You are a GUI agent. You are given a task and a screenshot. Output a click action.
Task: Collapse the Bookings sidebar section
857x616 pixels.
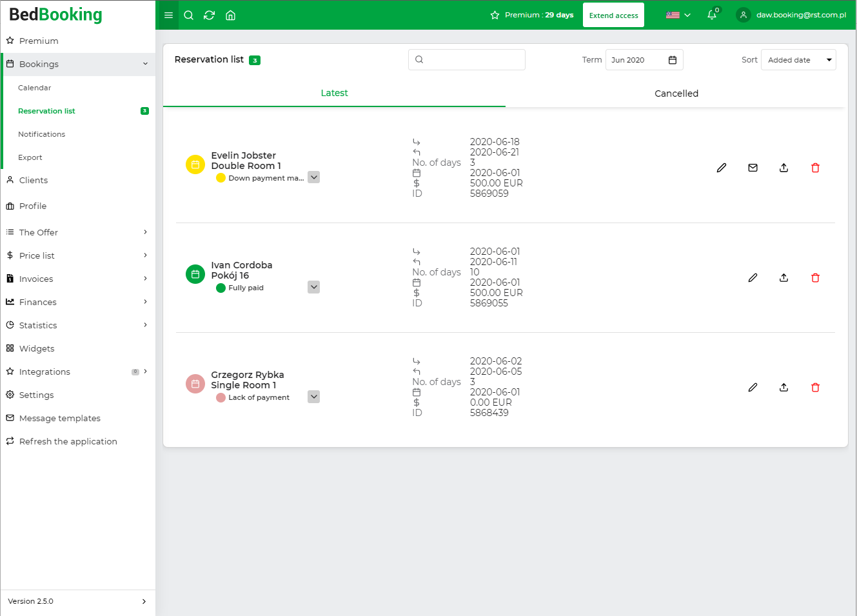[77, 64]
